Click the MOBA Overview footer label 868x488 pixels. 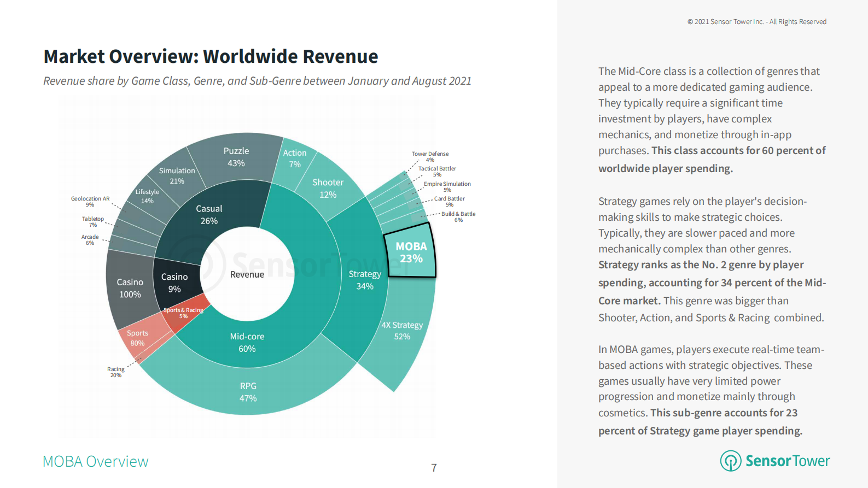[x=96, y=462]
